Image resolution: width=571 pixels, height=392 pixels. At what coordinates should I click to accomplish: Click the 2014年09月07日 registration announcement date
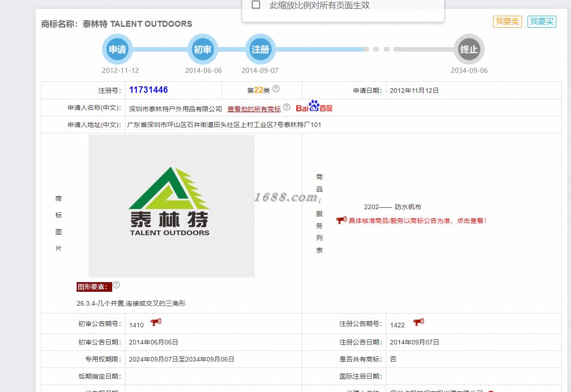[415, 342]
